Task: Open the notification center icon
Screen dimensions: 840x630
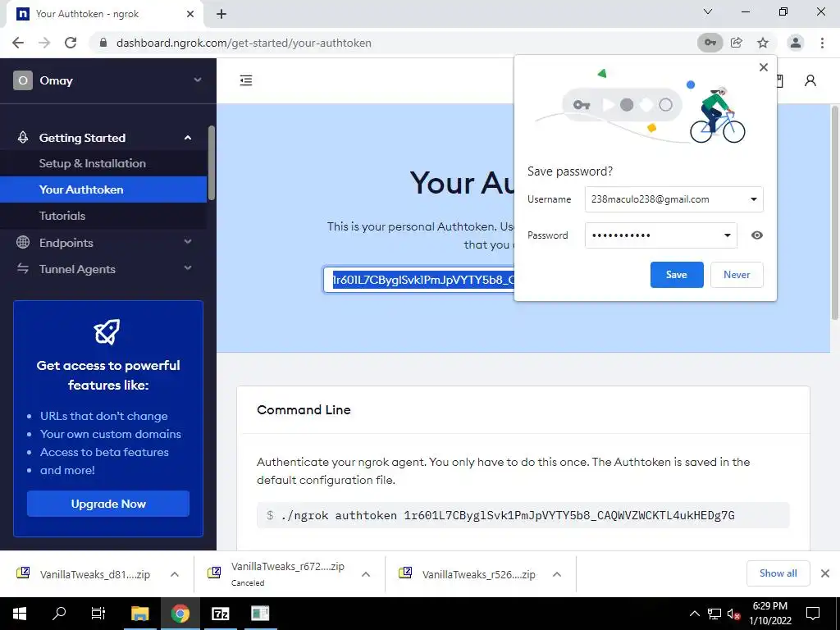Action: click(x=813, y=614)
